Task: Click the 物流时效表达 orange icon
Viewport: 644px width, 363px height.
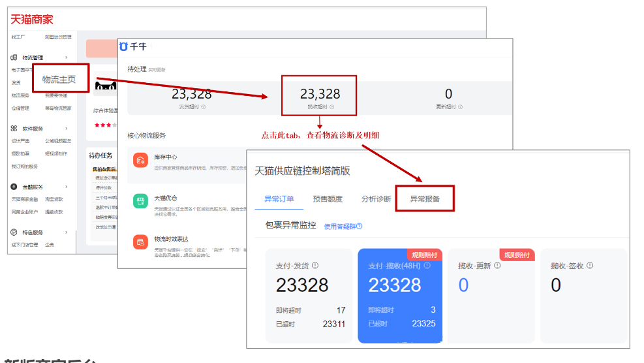Action: click(141, 242)
